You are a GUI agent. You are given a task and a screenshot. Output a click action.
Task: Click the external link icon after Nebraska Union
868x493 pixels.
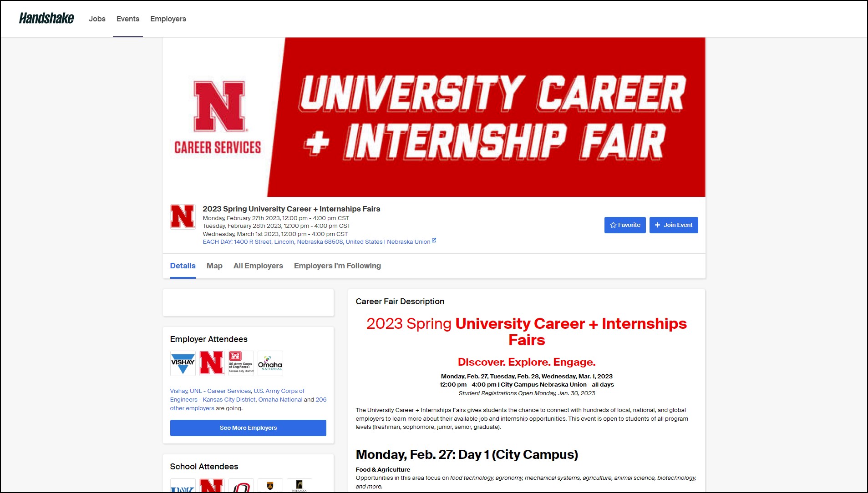pos(434,241)
